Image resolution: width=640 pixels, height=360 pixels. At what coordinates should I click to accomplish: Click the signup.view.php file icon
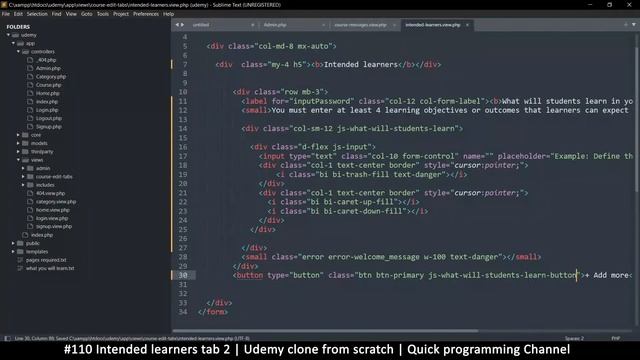pyautogui.click(x=30, y=227)
